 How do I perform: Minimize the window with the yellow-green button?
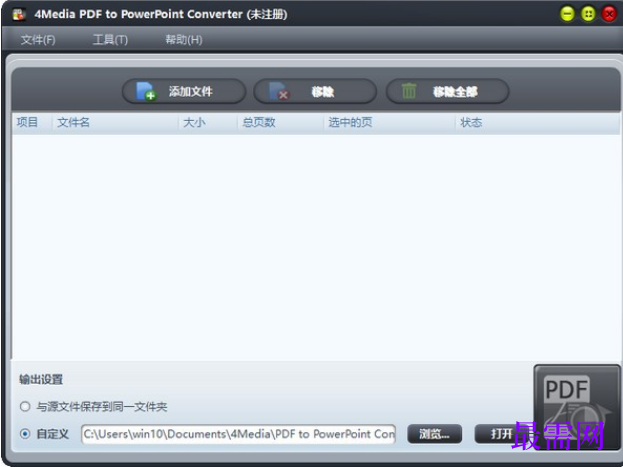click(x=567, y=14)
